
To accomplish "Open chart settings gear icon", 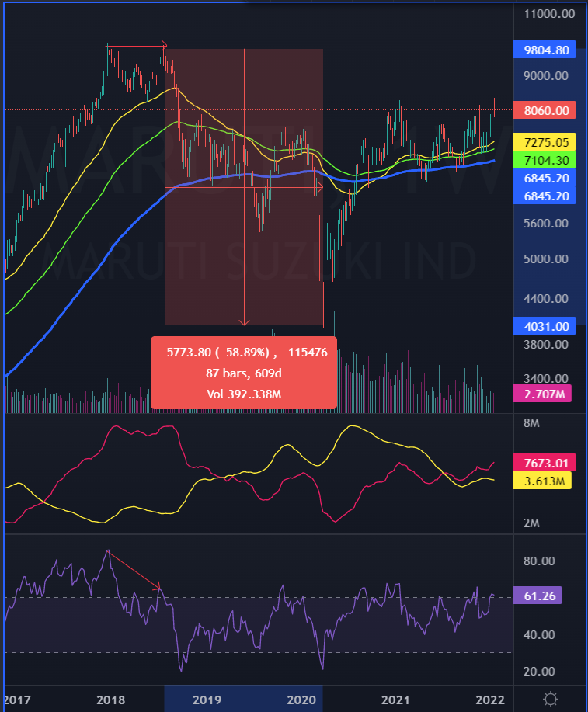I will pos(550,699).
